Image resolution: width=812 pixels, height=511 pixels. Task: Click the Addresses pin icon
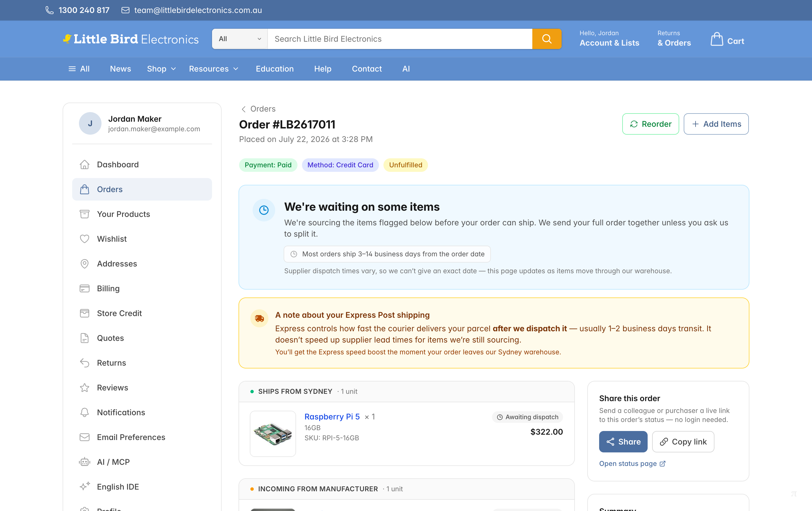coord(85,264)
